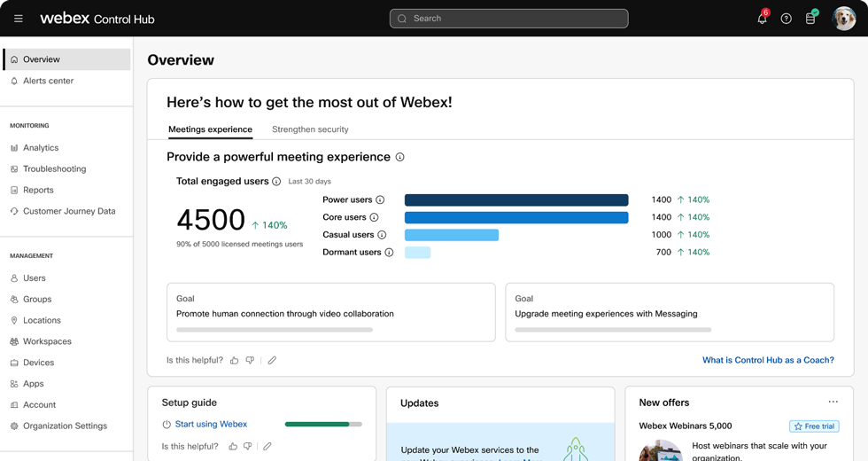Open the task list icon with green check
Viewport: 868px width, 461px height.
[811, 18]
